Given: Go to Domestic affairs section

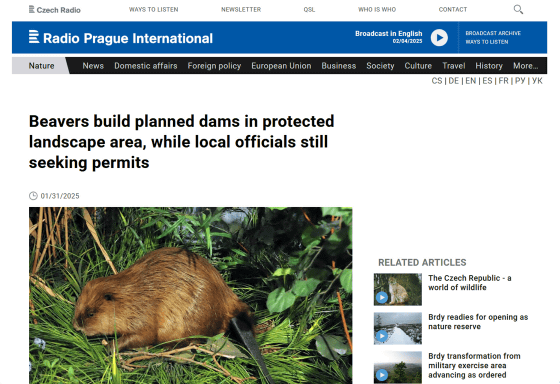Looking at the screenshot, I should coord(146,66).
